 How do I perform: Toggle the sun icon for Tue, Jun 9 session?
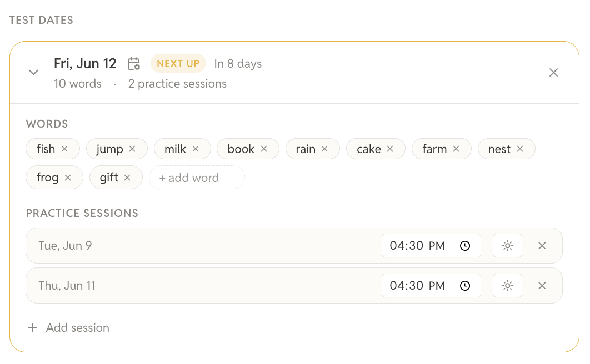(507, 246)
